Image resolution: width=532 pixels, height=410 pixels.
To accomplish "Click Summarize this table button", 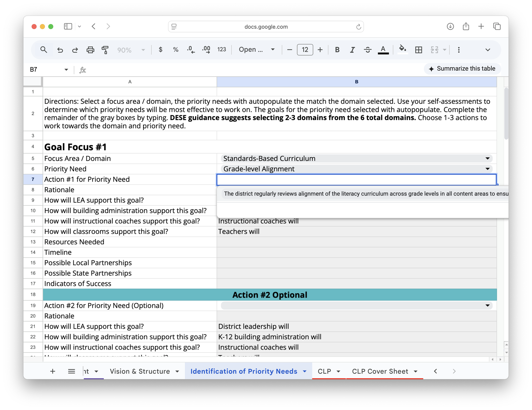I will click(x=462, y=69).
